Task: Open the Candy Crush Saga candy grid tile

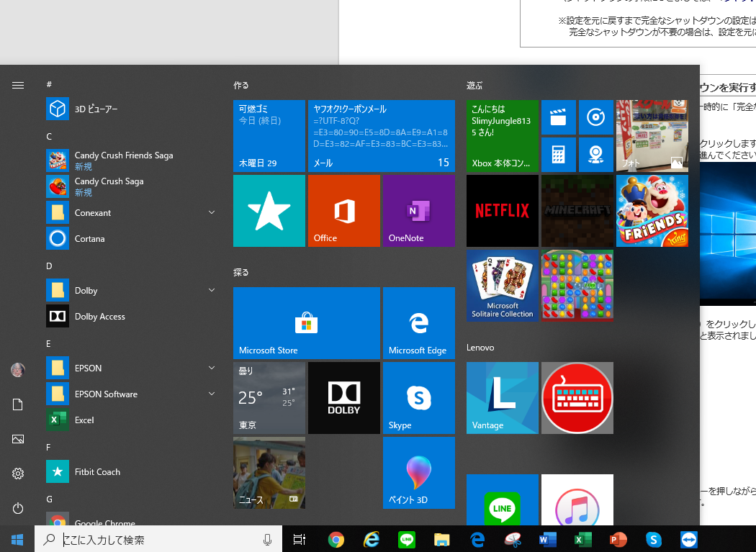Action: point(577,286)
